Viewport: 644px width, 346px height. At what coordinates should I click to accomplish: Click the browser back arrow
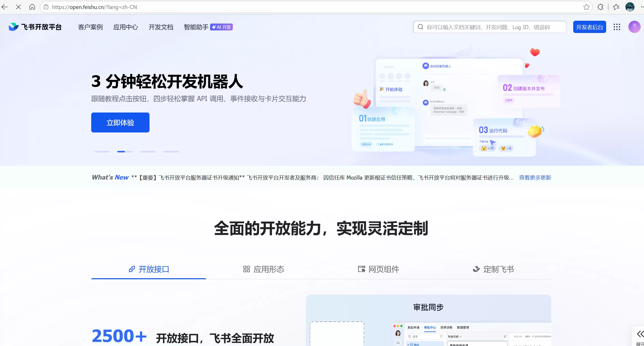pyautogui.click(x=4, y=7)
